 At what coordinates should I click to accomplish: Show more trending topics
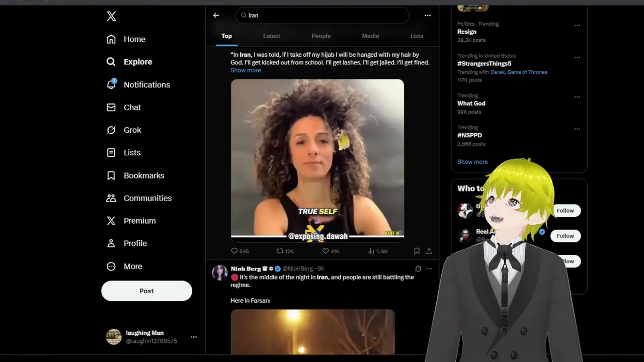(472, 162)
